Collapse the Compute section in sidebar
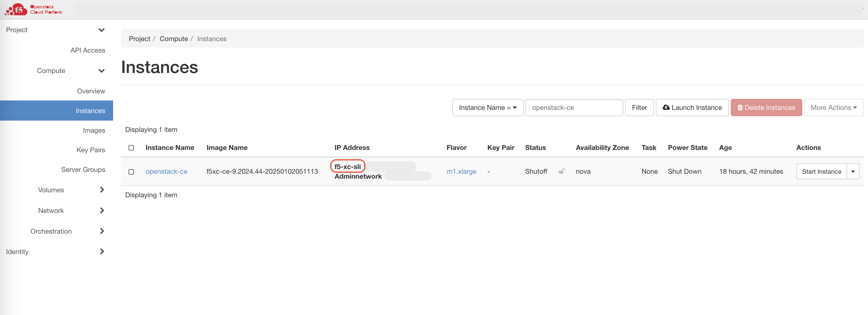The height and width of the screenshot is (315, 868). 101,71
